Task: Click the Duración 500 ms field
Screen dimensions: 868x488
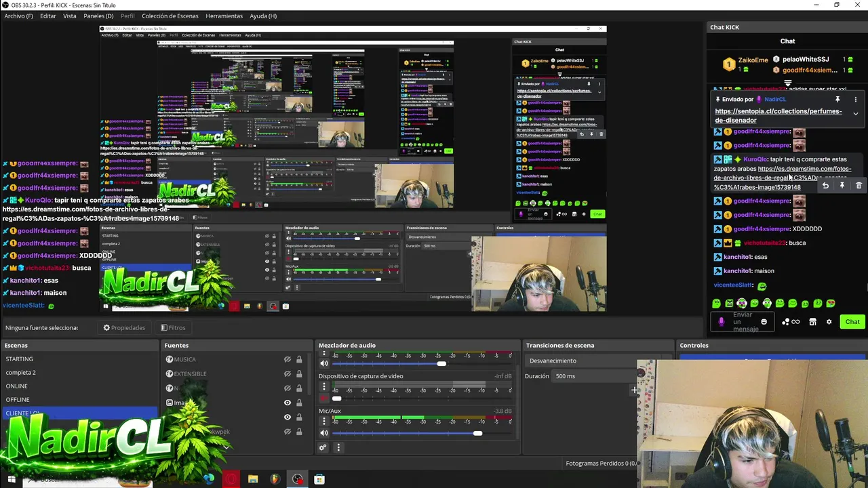Action: pos(594,375)
